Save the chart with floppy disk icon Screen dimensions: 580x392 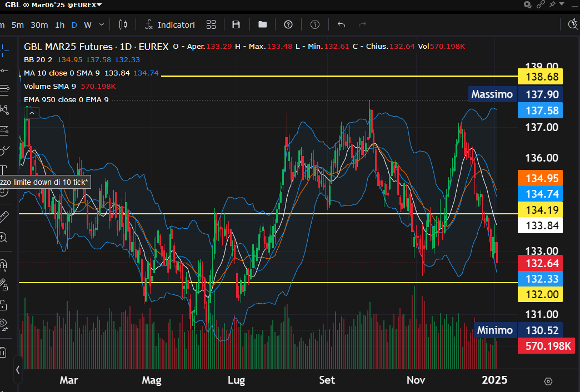(236, 24)
